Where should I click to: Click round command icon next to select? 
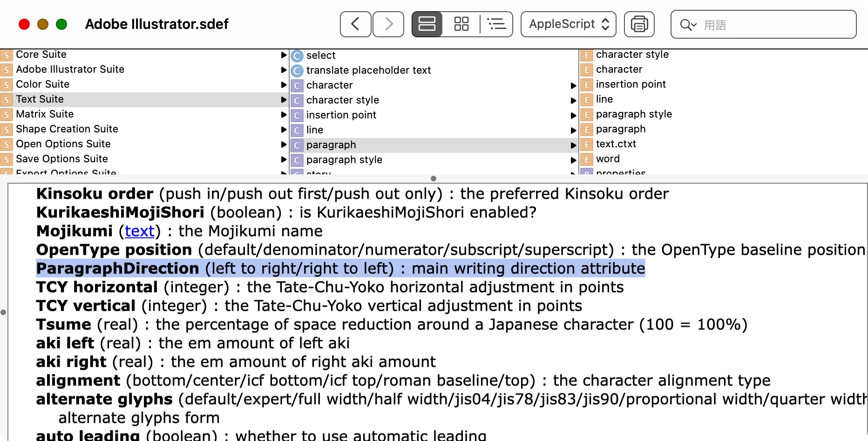[x=297, y=56]
